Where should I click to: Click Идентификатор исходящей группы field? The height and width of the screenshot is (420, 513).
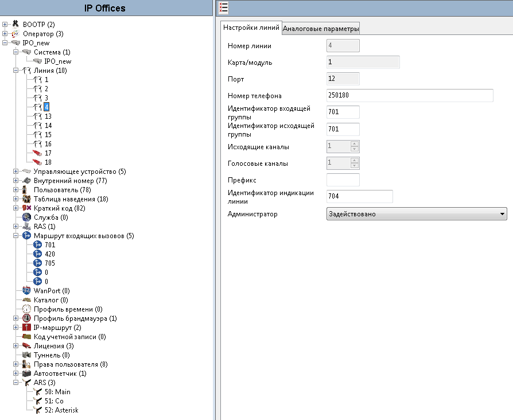[x=343, y=129]
